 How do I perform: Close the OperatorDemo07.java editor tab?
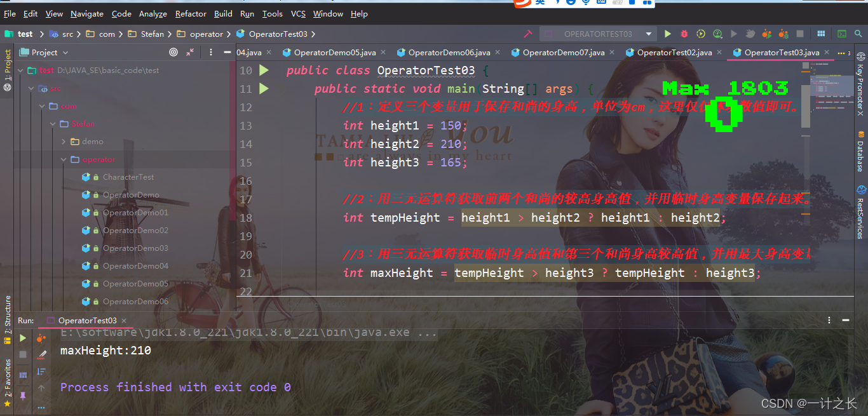tap(613, 53)
